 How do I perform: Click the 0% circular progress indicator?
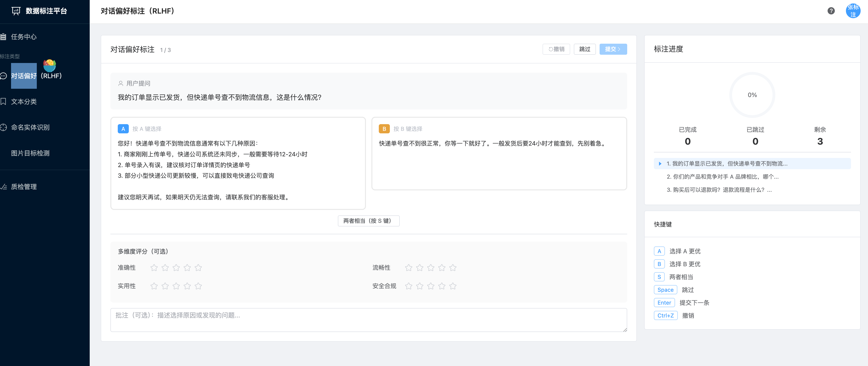(752, 95)
